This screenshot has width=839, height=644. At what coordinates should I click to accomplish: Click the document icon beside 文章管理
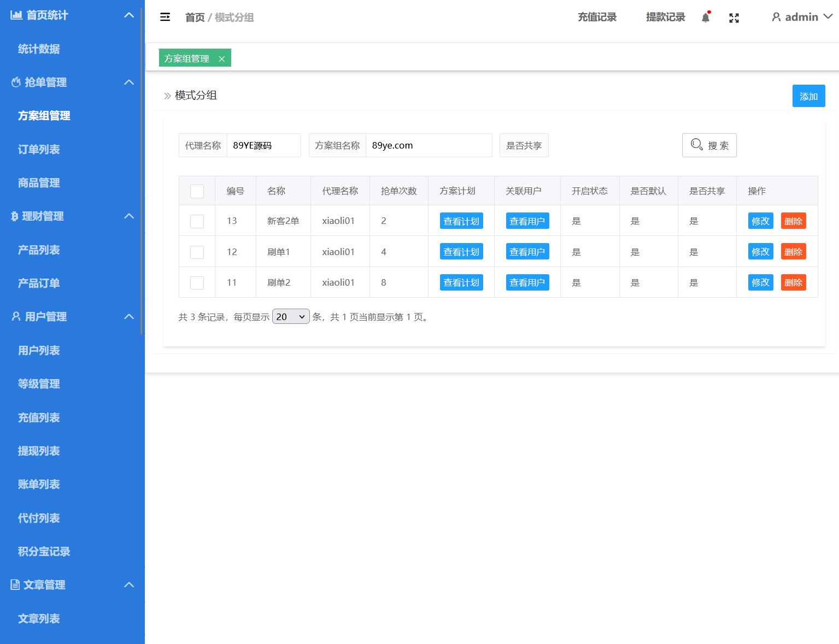(x=15, y=584)
